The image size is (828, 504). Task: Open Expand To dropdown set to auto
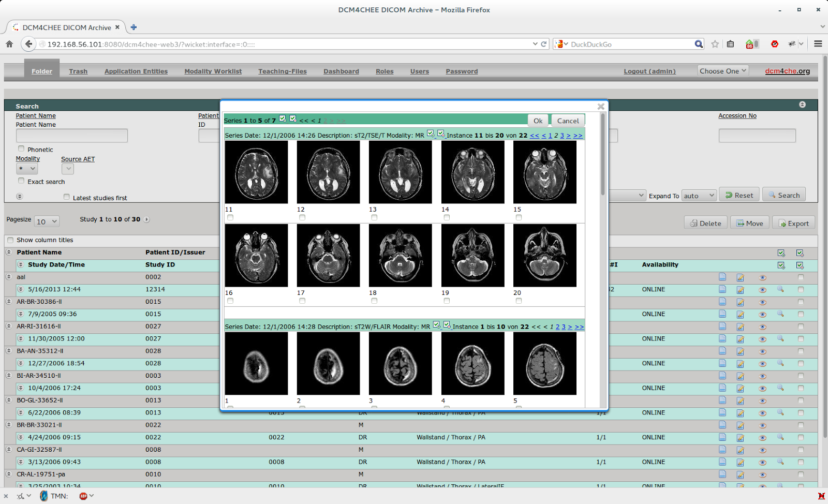(699, 196)
